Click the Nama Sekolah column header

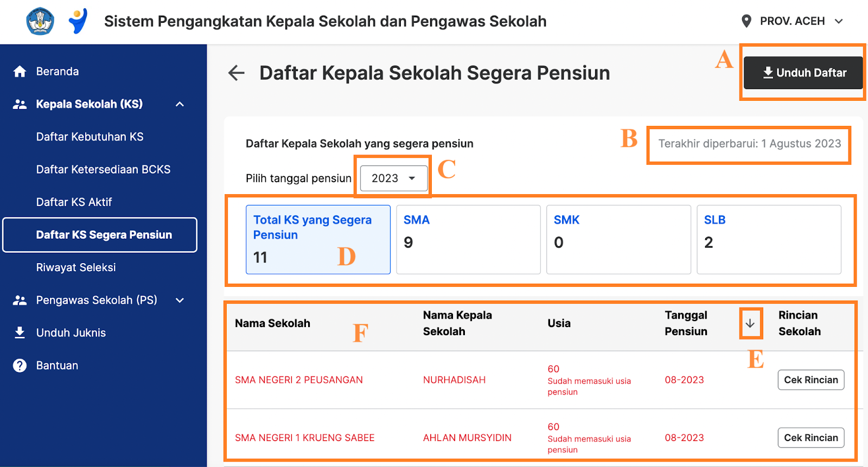click(x=272, y=323)
